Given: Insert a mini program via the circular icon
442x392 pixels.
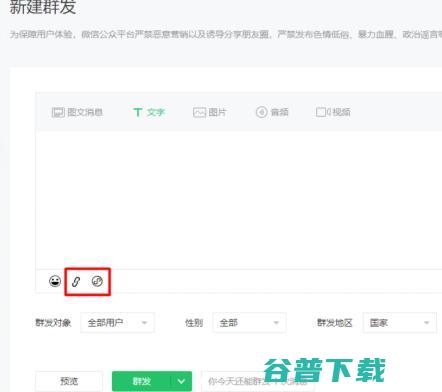Looking at the screenshot, I should click(x=97, y=281).
